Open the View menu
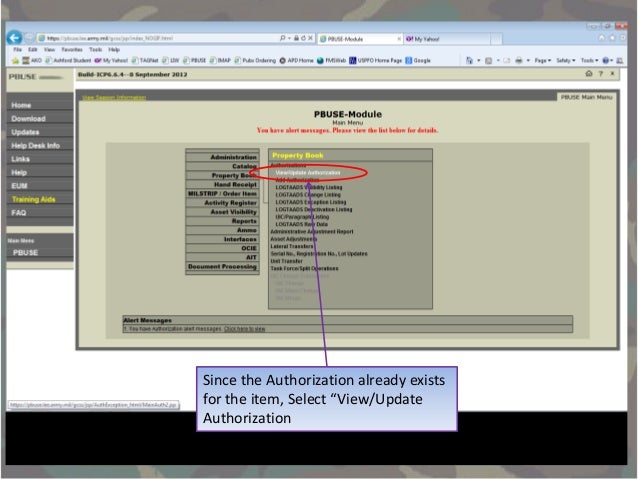The width and height of the screenshot is (638, 479). 49,50
